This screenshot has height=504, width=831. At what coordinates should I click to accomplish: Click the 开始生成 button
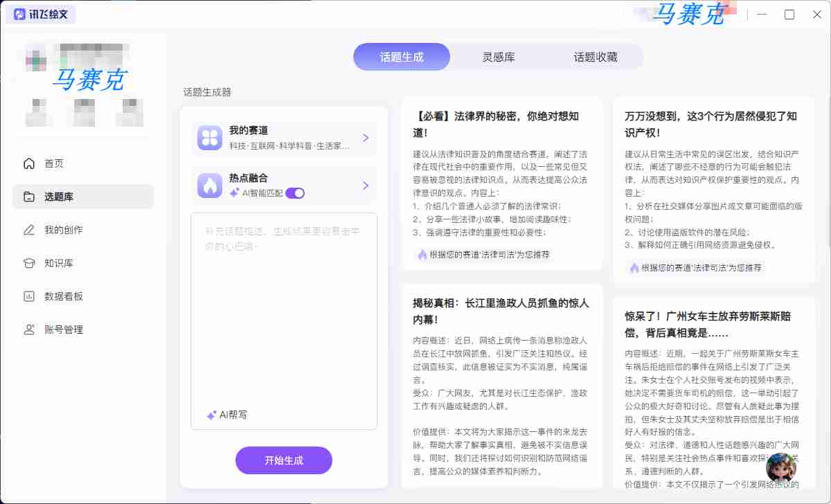coord(284,460)
